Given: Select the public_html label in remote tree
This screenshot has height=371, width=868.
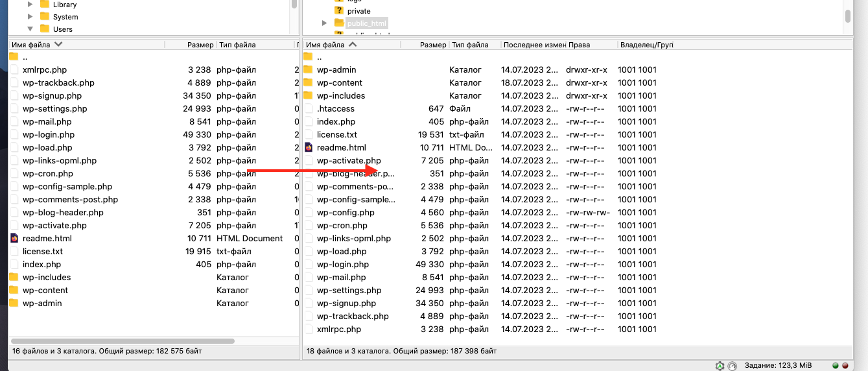Looking at the screenshot, I should click(366, 23).
